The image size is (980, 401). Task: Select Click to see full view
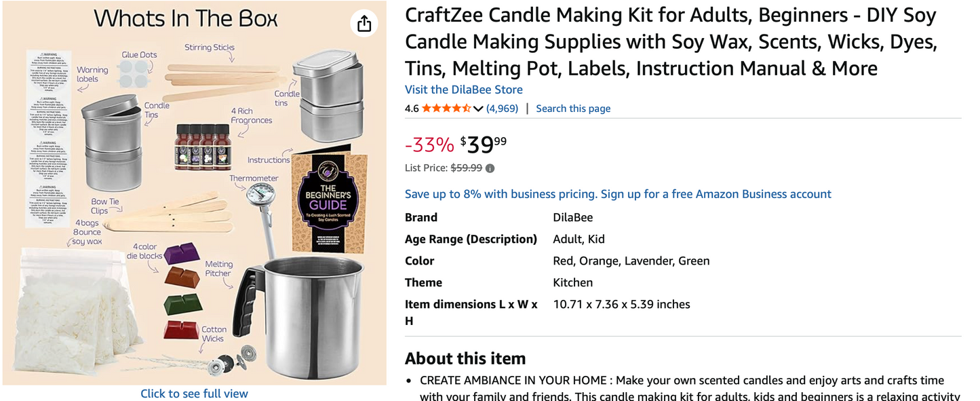tap(194, 393)
